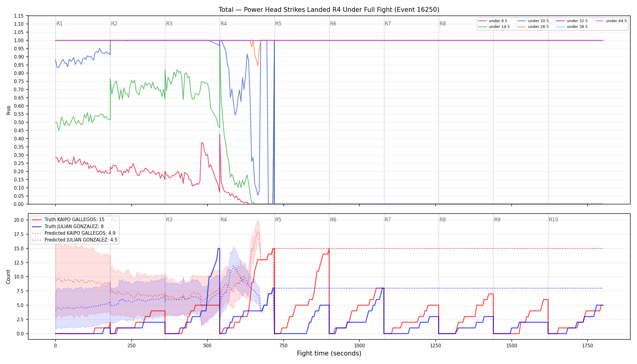Select the 'under 44.5' legend label
Screen dimensions: 637x364
point(616,21)
